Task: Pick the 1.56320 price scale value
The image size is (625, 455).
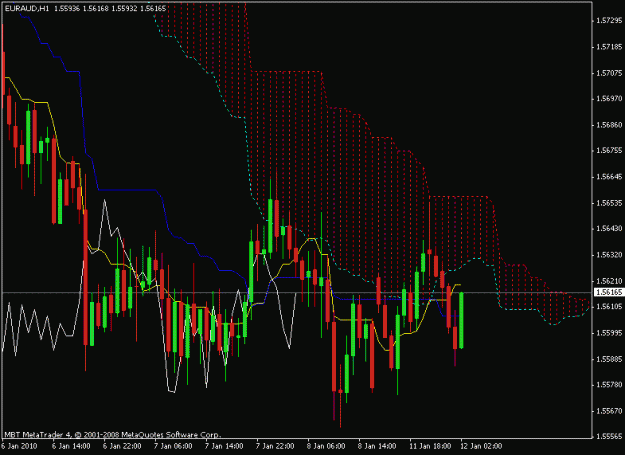Action: coord(609,255)
